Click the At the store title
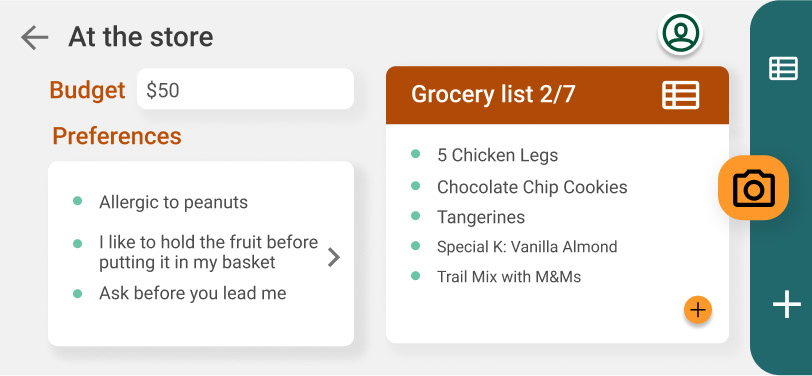Screen dimensions: 812x376 pos(140,37)
